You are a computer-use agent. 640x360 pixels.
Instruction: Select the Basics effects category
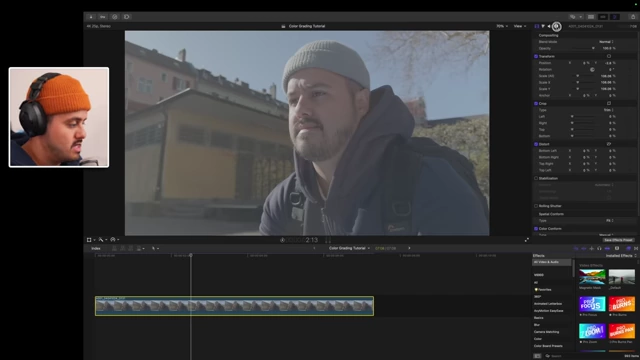click(x=539, y=318)
